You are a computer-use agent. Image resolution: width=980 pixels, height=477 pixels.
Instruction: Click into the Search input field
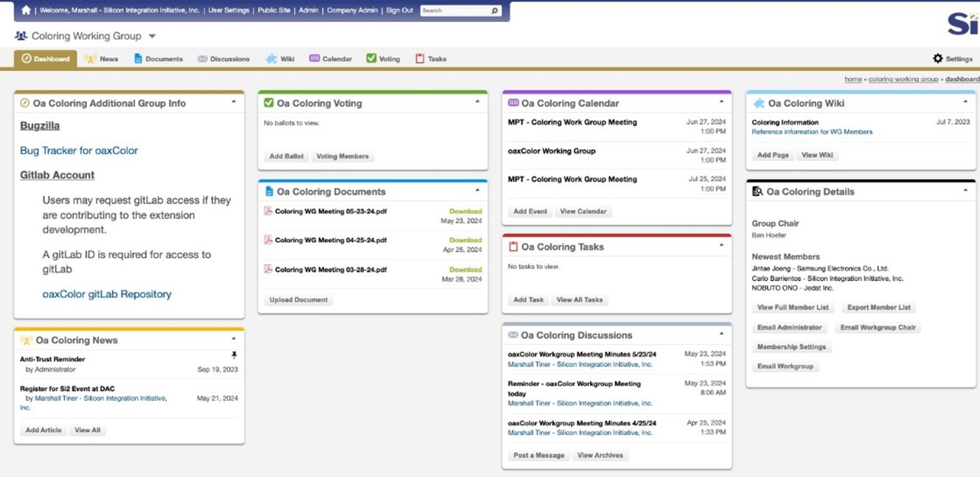click(x=453, y=11)
